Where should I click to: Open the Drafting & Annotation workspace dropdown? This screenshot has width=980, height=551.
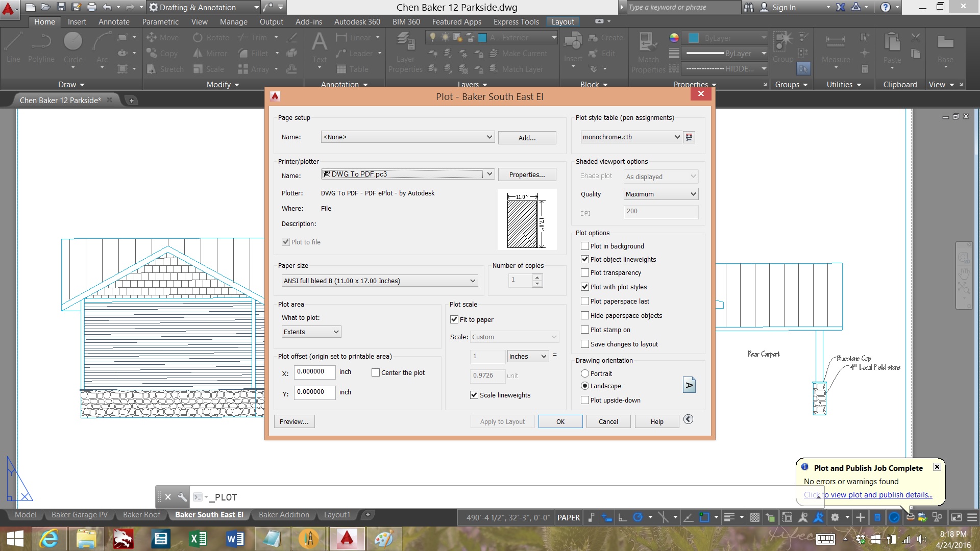tap(204, 7)
